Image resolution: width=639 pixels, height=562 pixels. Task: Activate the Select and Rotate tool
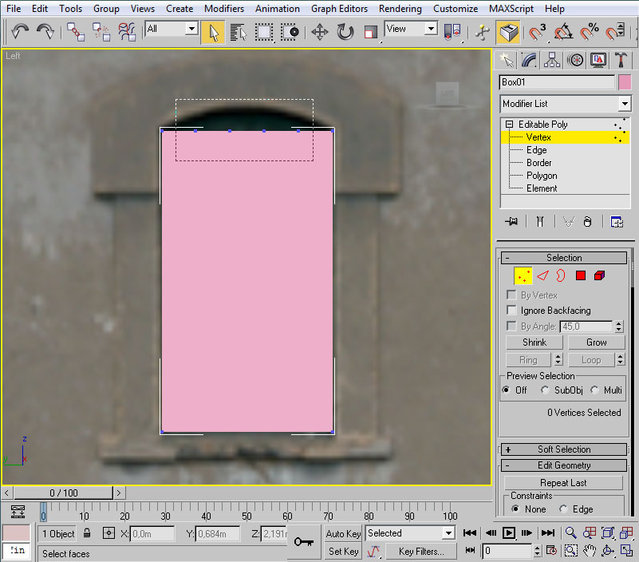point(345,31)
